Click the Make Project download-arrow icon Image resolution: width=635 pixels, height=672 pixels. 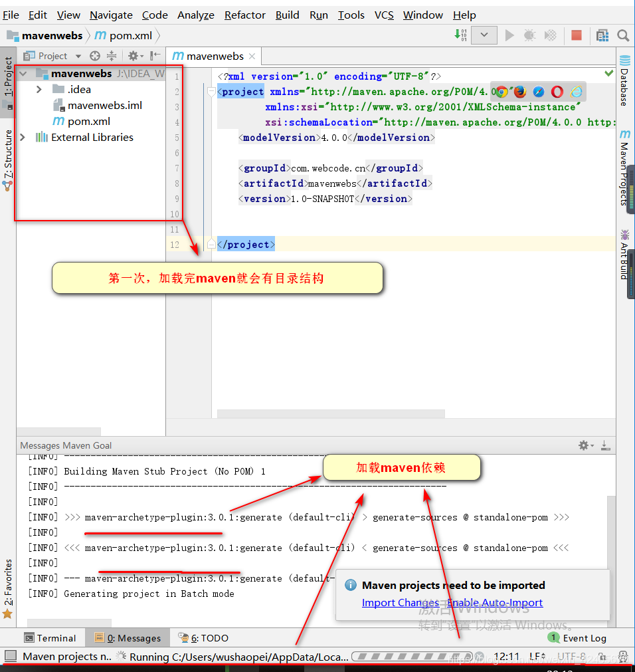pyautogui.click(x=460, y=35)
